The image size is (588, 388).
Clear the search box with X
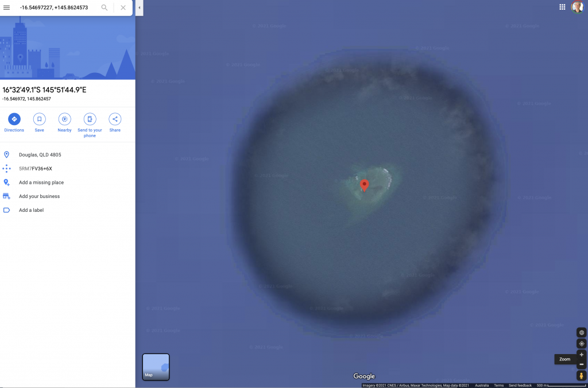[x=123, y=7]
